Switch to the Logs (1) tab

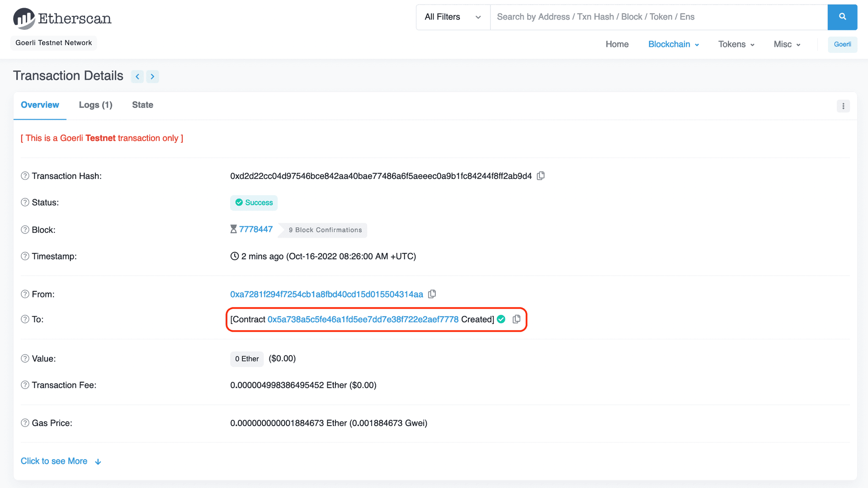click(x=96, y=105)
